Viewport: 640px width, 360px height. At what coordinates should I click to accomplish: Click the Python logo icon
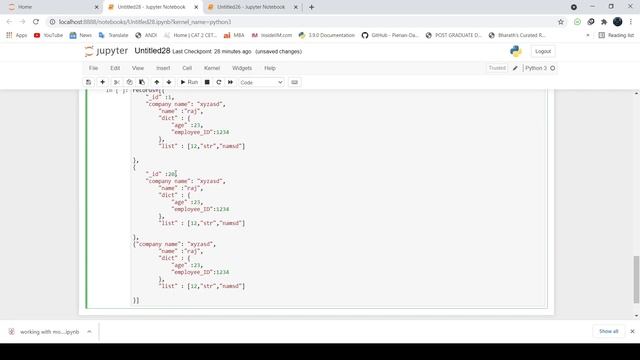[x=516, y=51]
